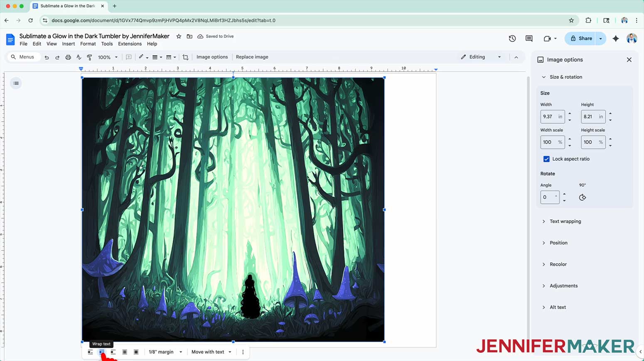Choose Behind text layout icon
Image resolution: width=644 pixels, height=361 pixels.
click(x=125, y=352)
